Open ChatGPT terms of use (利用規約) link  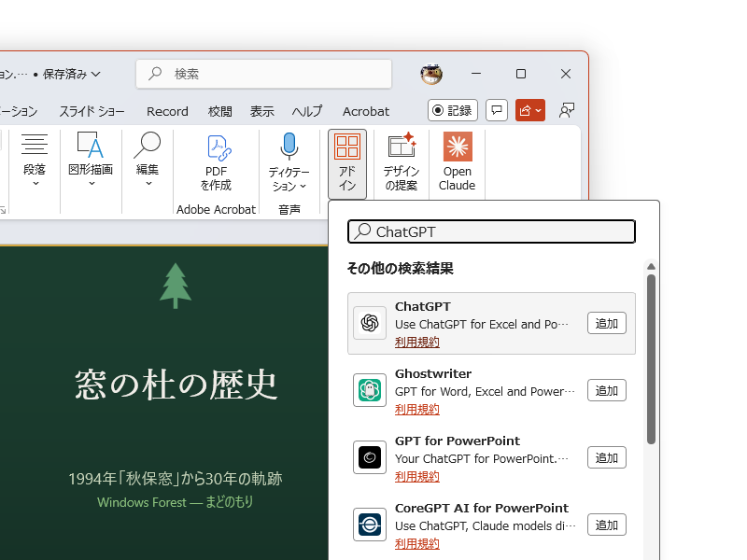(416, 342)
